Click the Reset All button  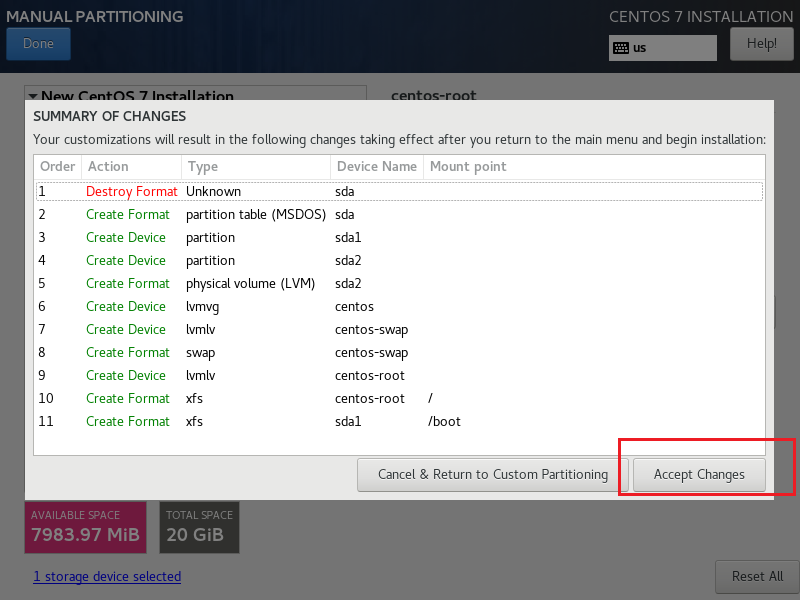(757, 577)
